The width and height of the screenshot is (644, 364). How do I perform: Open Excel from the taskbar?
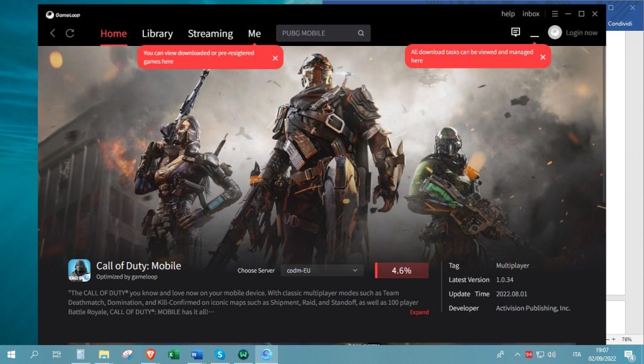[173, 355]
